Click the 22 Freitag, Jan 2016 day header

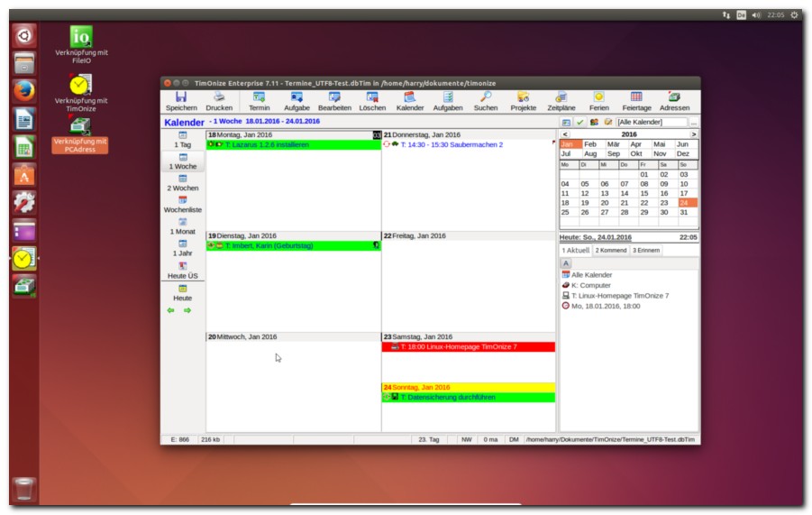coord(468,235)
